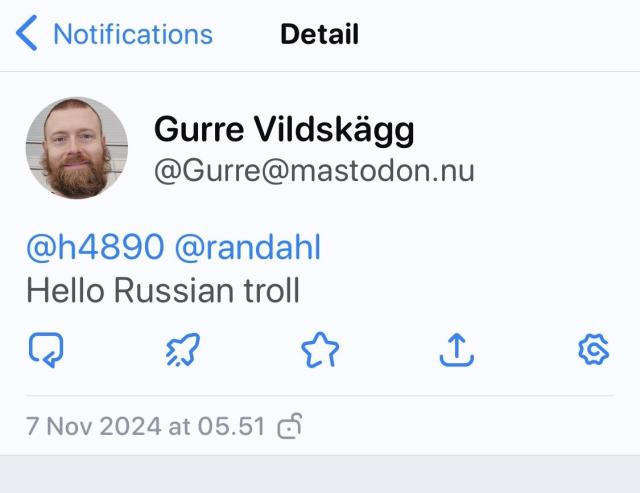Open the Gurre Vildskägg display name

[284, 130]
